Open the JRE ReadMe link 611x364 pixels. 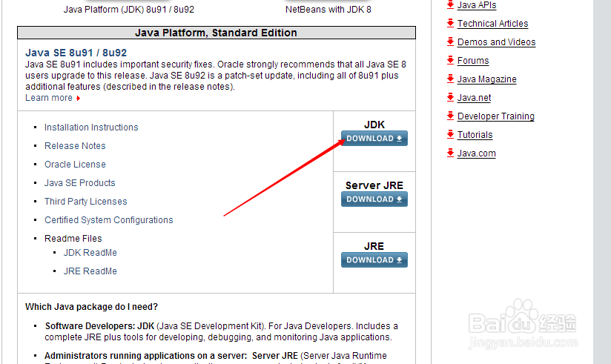point(90,271)
